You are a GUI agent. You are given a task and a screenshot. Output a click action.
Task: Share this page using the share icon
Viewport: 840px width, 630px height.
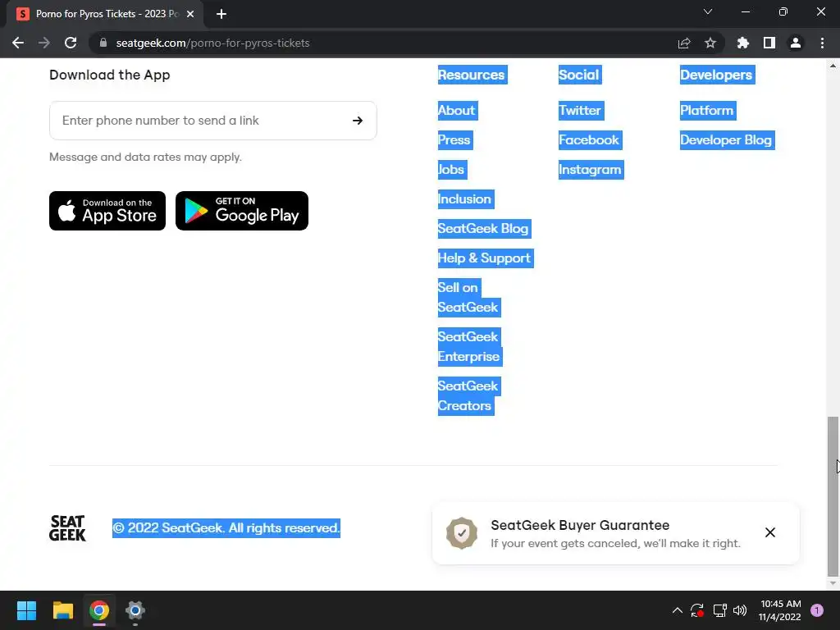(x=684, y=43)
